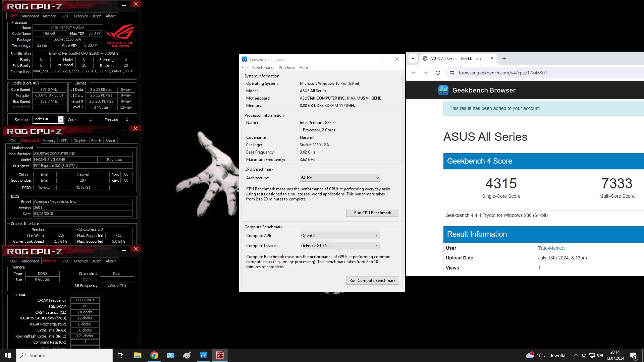Close the middle ROG CPU-Z Mainboard window
644x362 pixels.
point(136,128)
